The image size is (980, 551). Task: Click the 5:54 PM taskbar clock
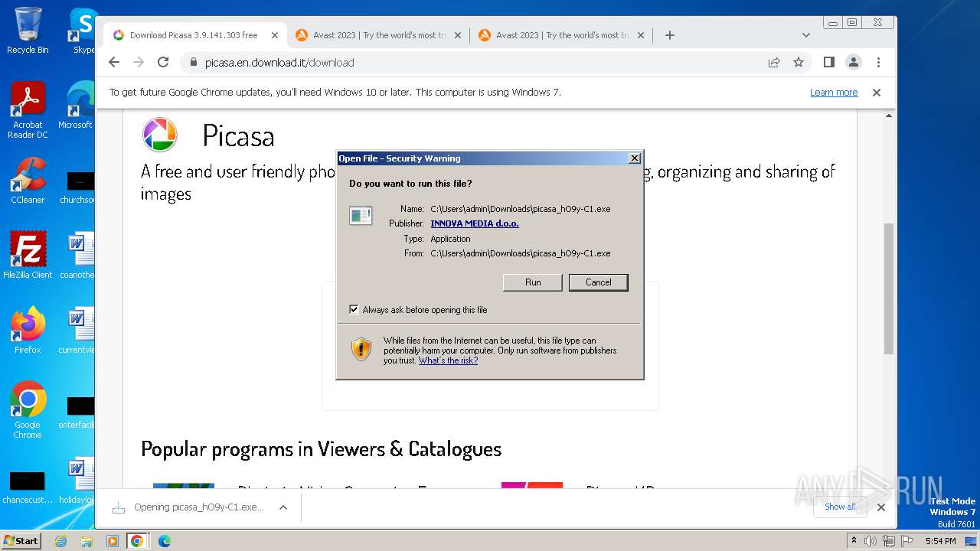point(941,541)
